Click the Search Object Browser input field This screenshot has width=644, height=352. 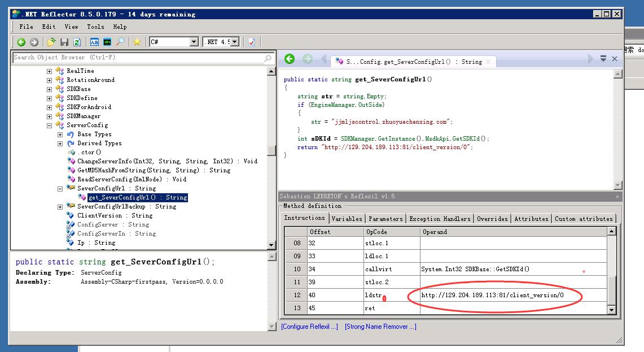click(135, 58)
